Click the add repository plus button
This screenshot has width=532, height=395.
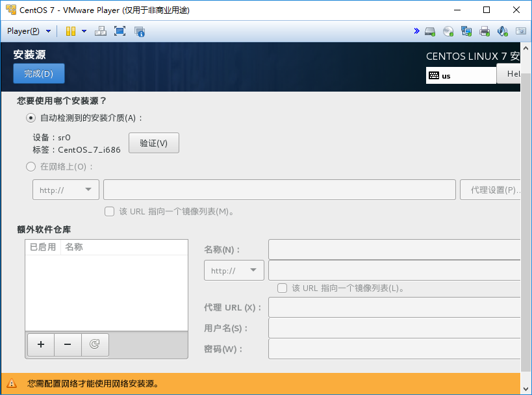(41, 344)
